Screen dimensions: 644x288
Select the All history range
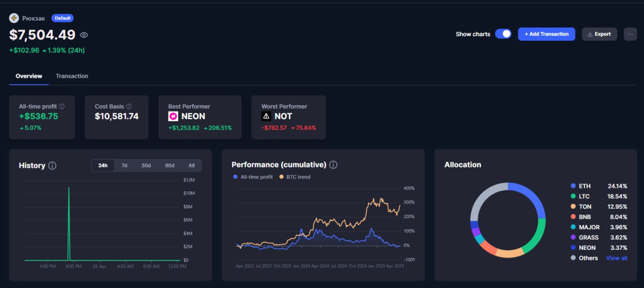pos(192,165)
